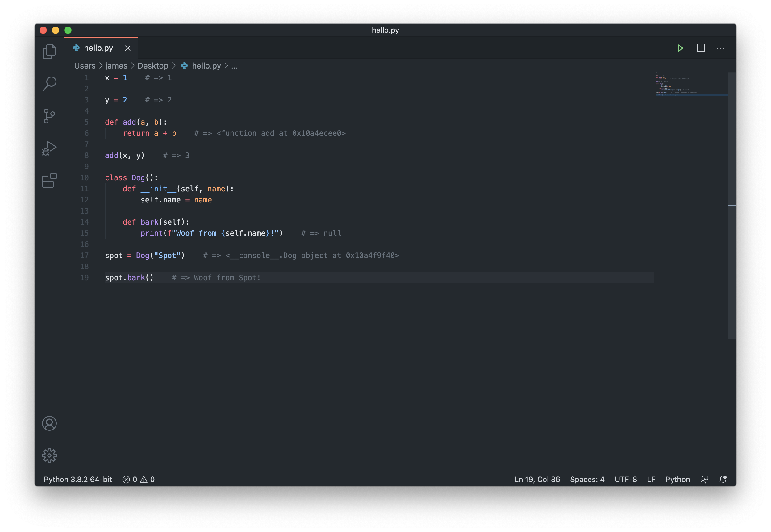The image size is (771, 532).
Task: Click the Python file icon in breadcrumb
Action: [x=184, y=66]
